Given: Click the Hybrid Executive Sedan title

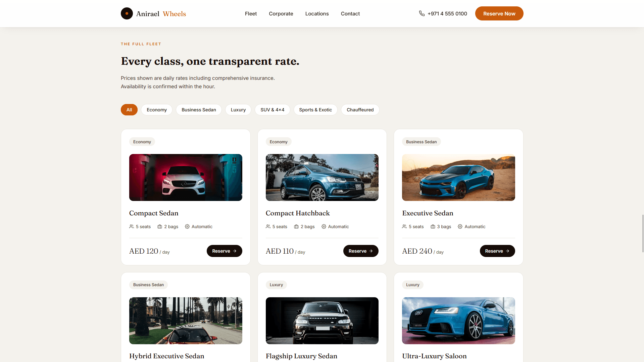Looking at the screenshot, I should [x=167, y=356].
